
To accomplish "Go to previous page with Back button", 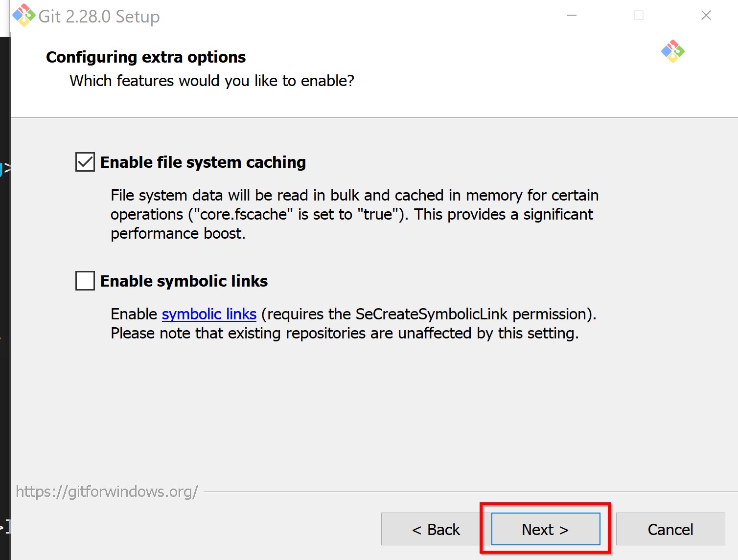I will [436, 529].
